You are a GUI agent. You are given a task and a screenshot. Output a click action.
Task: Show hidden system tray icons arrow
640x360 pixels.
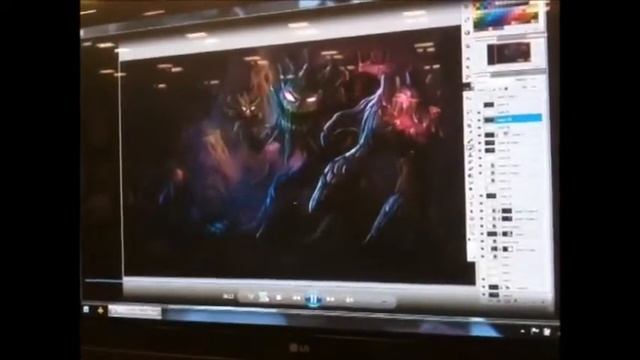pos(523,331)
